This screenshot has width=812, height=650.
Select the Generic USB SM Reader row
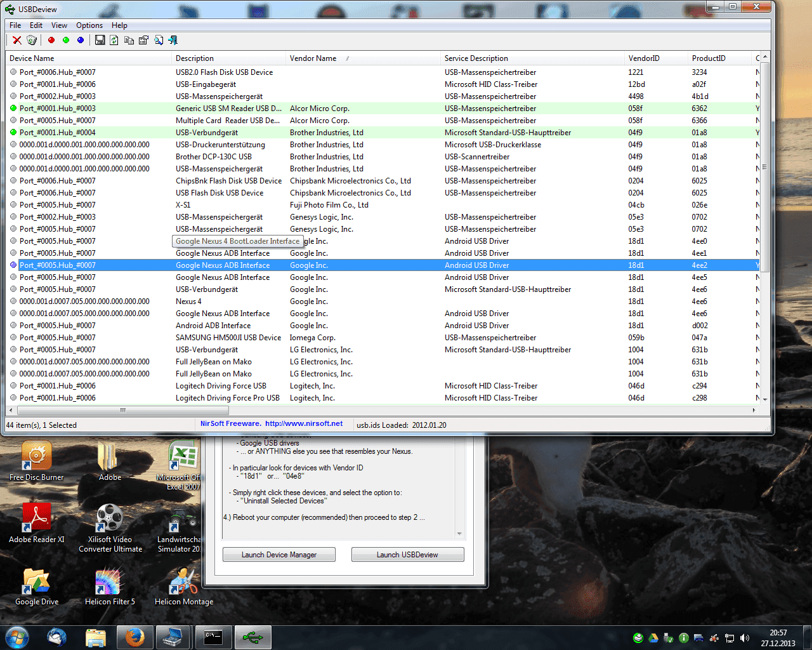click(x=383, y=109)
